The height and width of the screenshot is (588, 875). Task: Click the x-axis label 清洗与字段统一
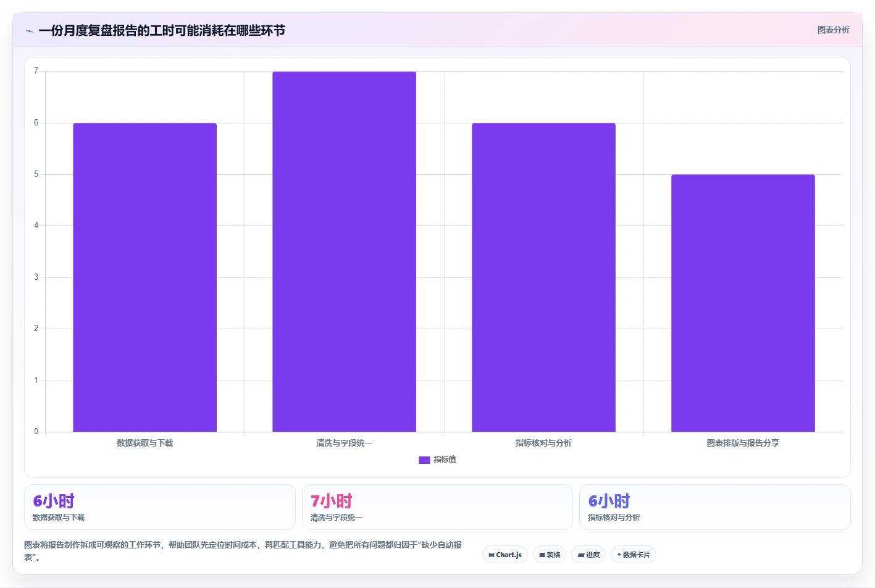pyautogui.click(x=345, y=443)
